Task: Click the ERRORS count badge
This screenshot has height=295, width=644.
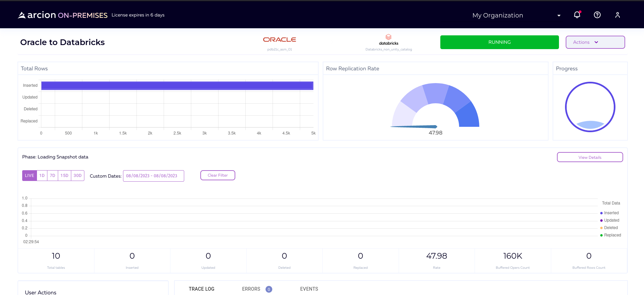Action: click(269, 289)
